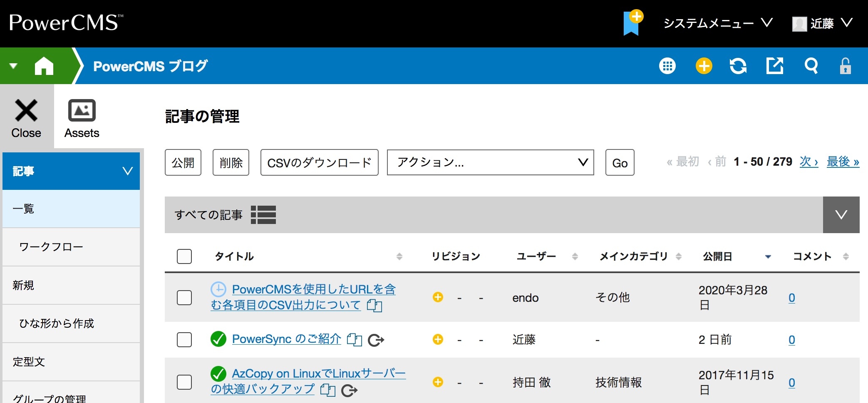
Task: Click the published status icon of AzCopy on Linux
Action: [218, 374]
